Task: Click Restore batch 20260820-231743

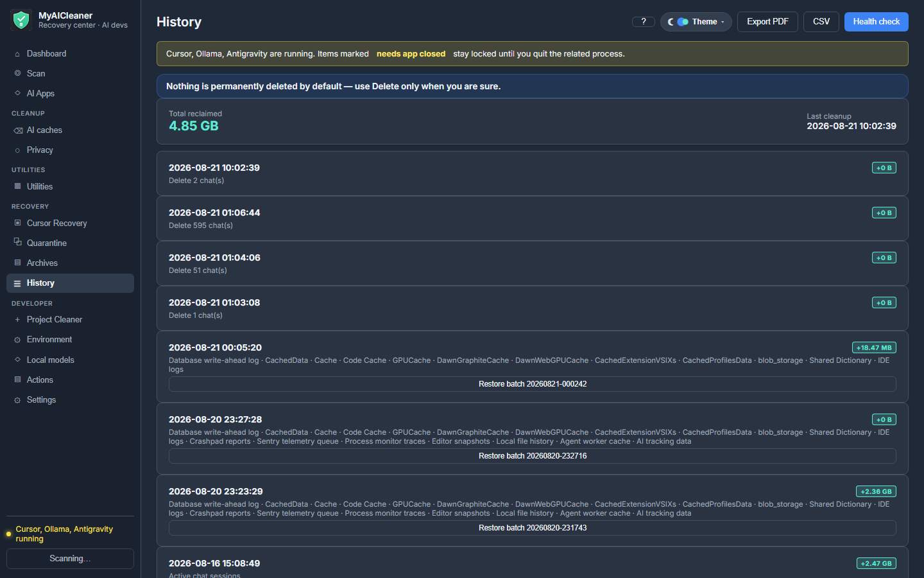Action: tap(533, 528)
